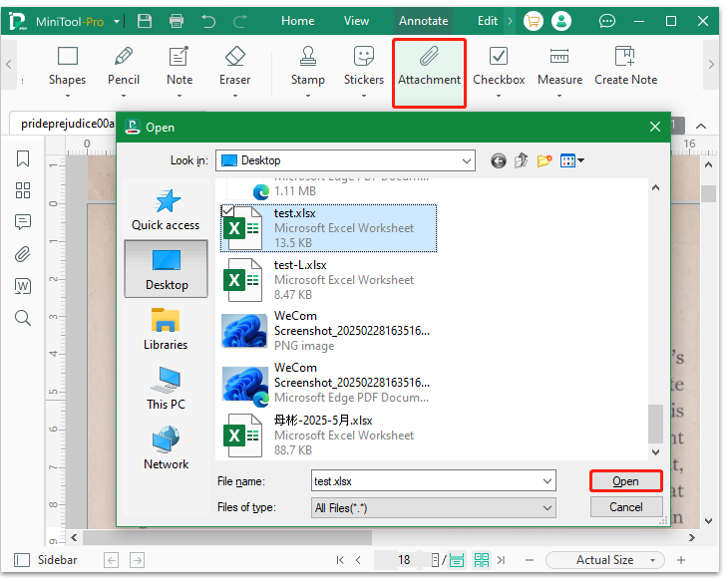Toggle continuous scrolling view icon

[457, 560]
